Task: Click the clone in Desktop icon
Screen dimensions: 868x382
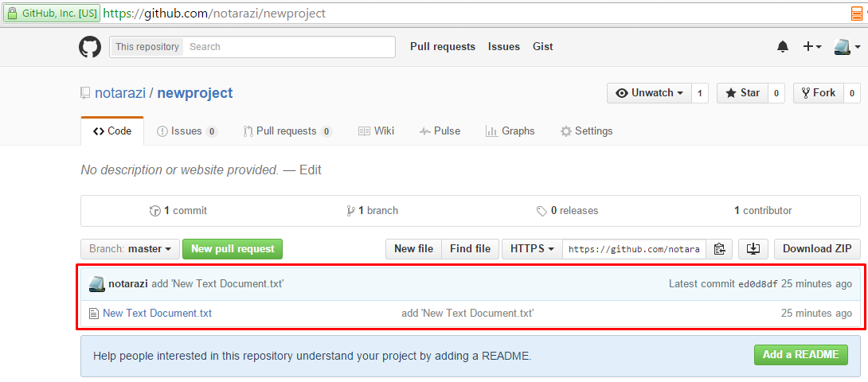Action: click(753, 249)
